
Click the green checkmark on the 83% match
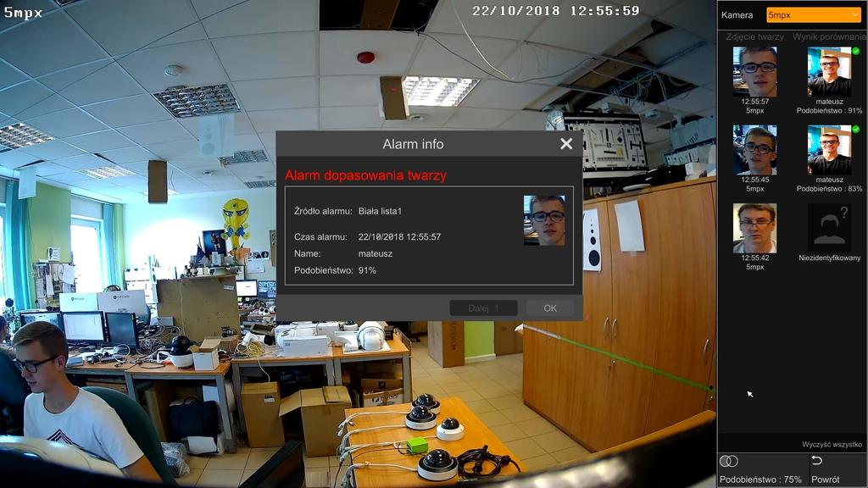[856, 129]
